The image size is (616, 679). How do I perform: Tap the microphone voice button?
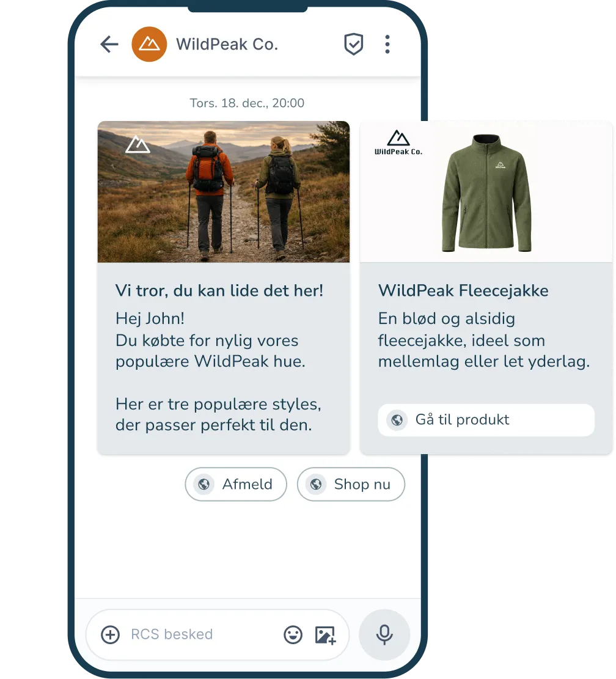pos(384,635)
